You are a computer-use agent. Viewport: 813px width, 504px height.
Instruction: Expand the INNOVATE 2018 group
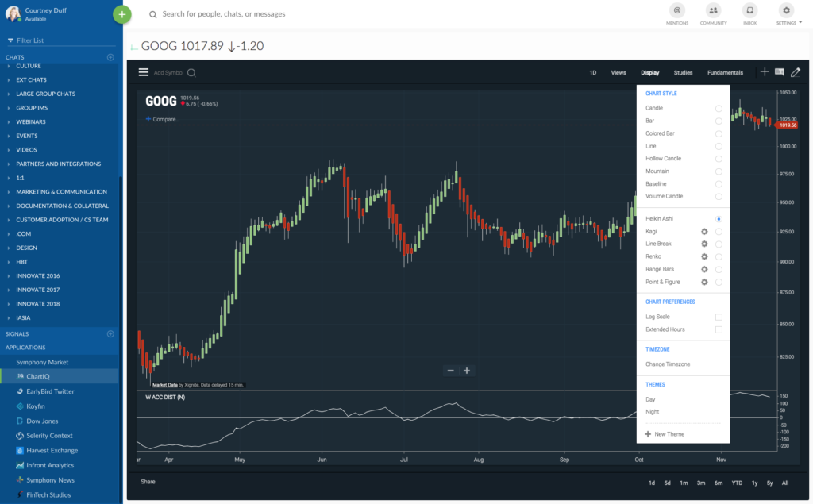(9, 304)
